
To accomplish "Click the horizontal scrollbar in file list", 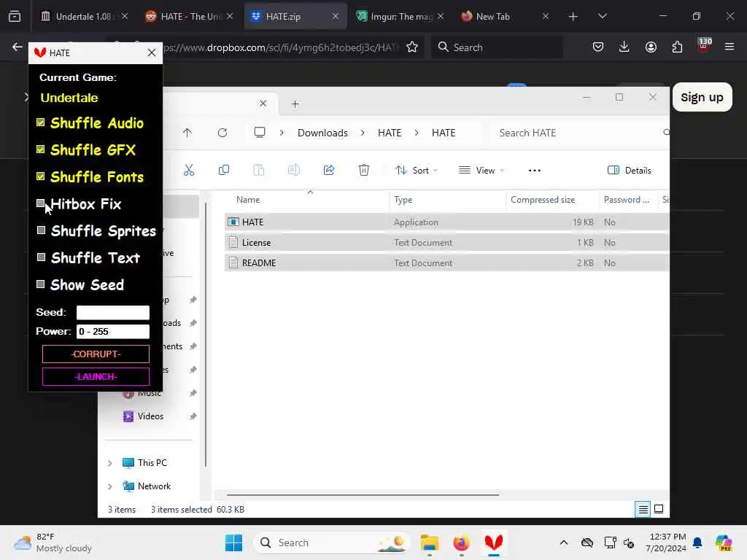I will (363, 495).
